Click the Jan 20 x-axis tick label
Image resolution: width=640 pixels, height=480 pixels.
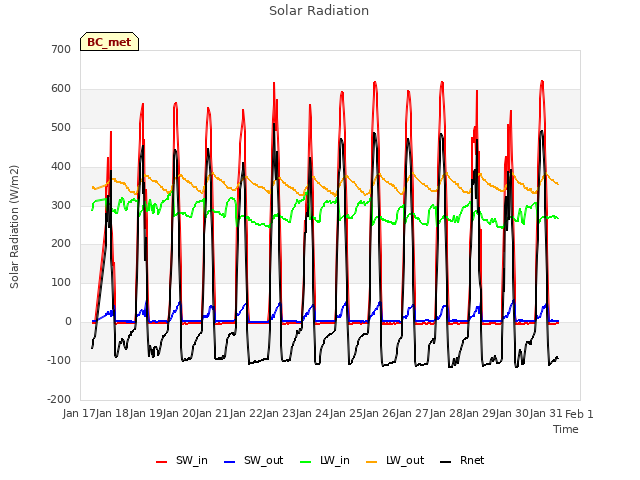click(x=179, y=413)
